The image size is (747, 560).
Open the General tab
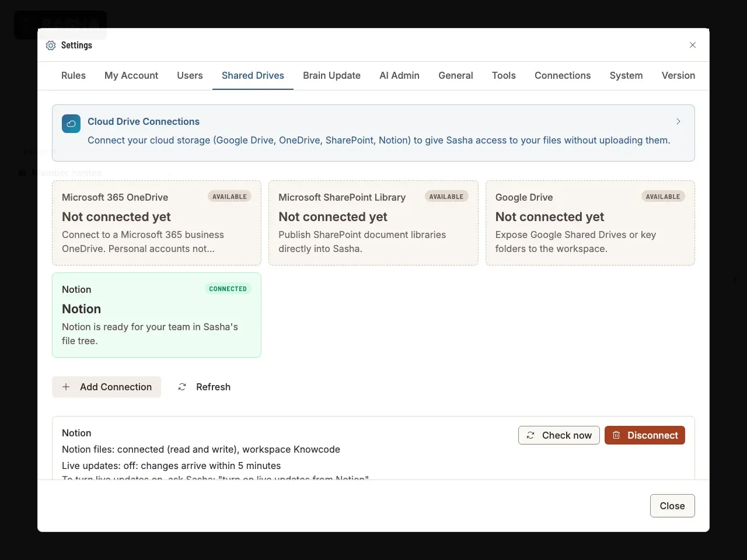pos(456,75)
